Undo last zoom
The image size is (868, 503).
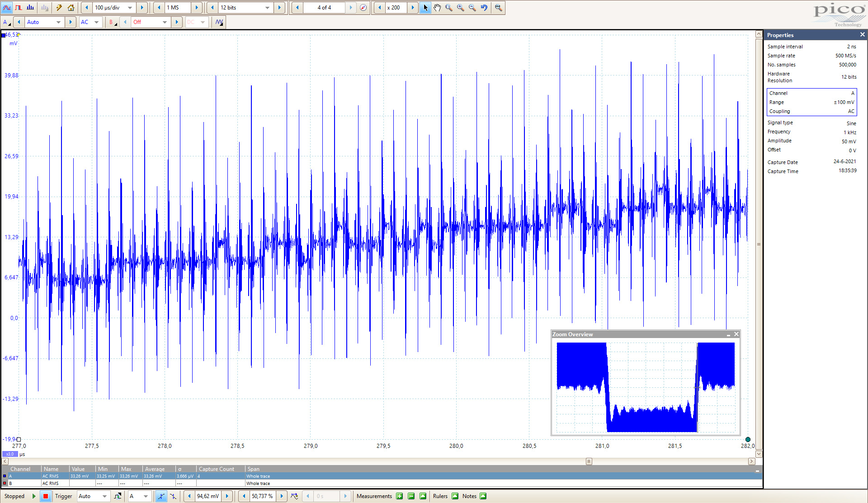pos(484,8)
